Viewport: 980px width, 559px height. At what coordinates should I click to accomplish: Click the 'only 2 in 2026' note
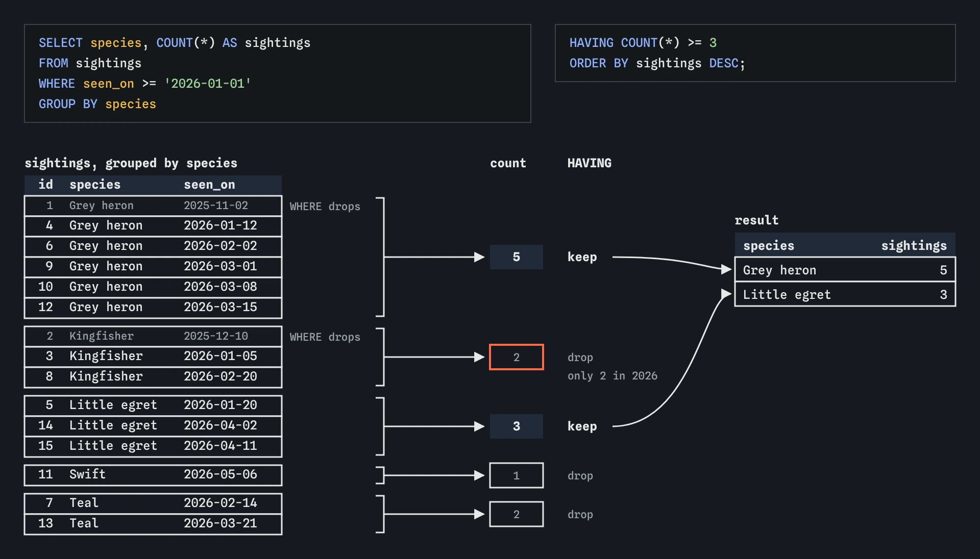coord(612,376)
